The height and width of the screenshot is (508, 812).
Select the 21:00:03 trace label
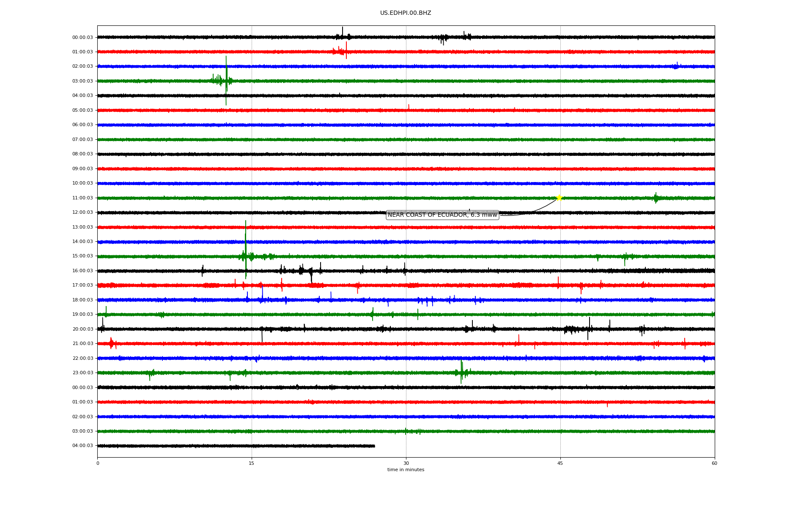pos(82,344)
